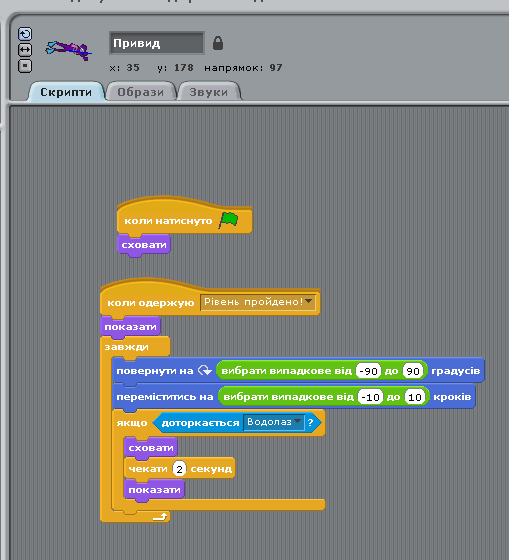Click the 2 seconds value in the wait block

(x=179, y=469)
